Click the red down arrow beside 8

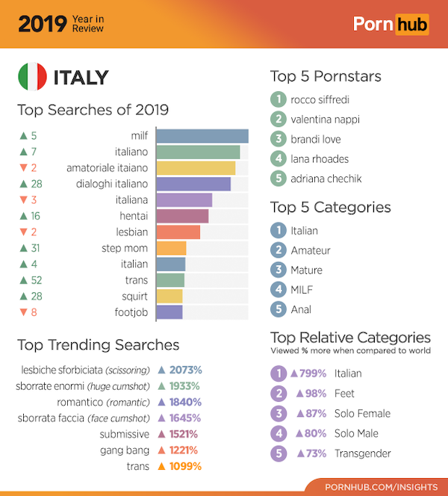tap(24, 312)
